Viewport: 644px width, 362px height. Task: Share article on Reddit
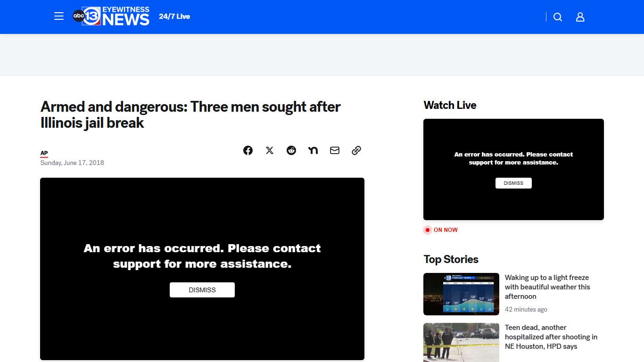pyautogui.click(x=291, y=150)
